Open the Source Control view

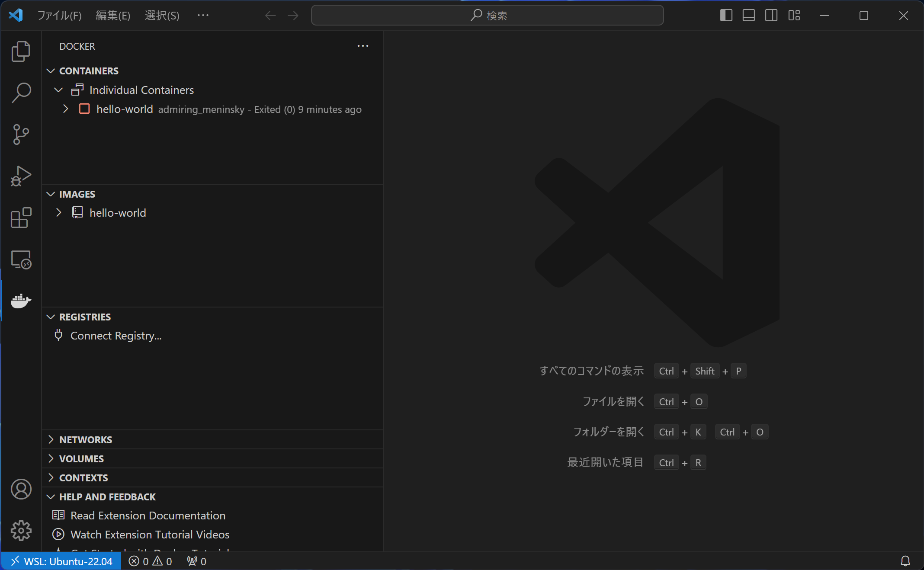20,134
